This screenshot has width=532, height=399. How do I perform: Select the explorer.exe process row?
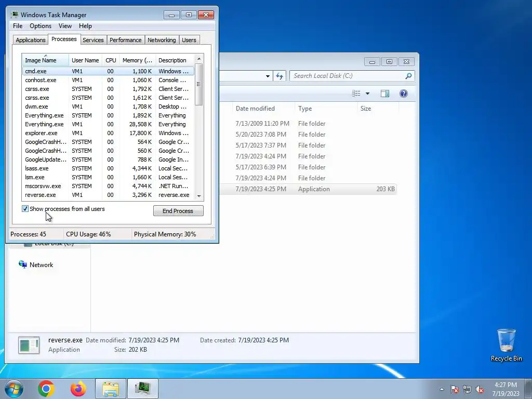[x=108, y=133]
